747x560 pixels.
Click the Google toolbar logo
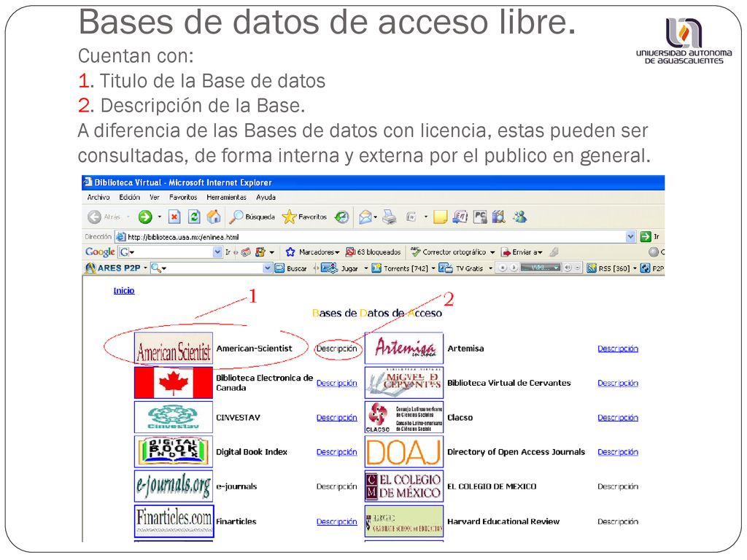pos(100,252)
